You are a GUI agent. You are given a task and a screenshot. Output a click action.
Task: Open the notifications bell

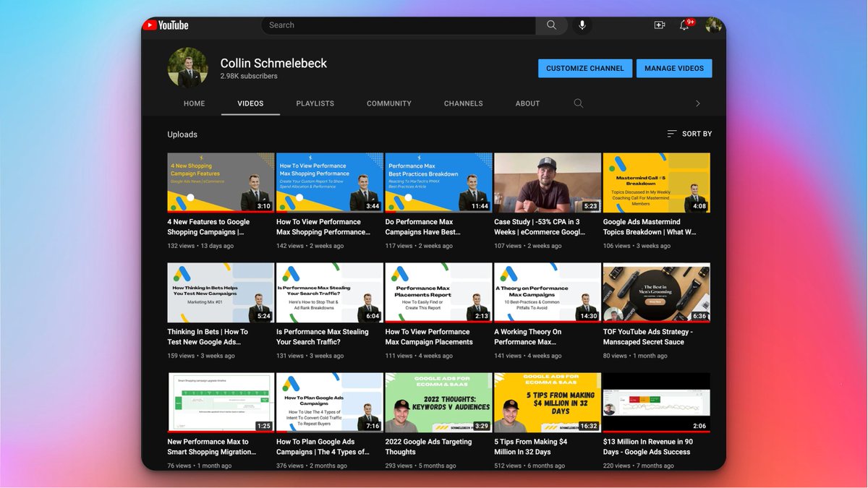[x=684, y=25]
